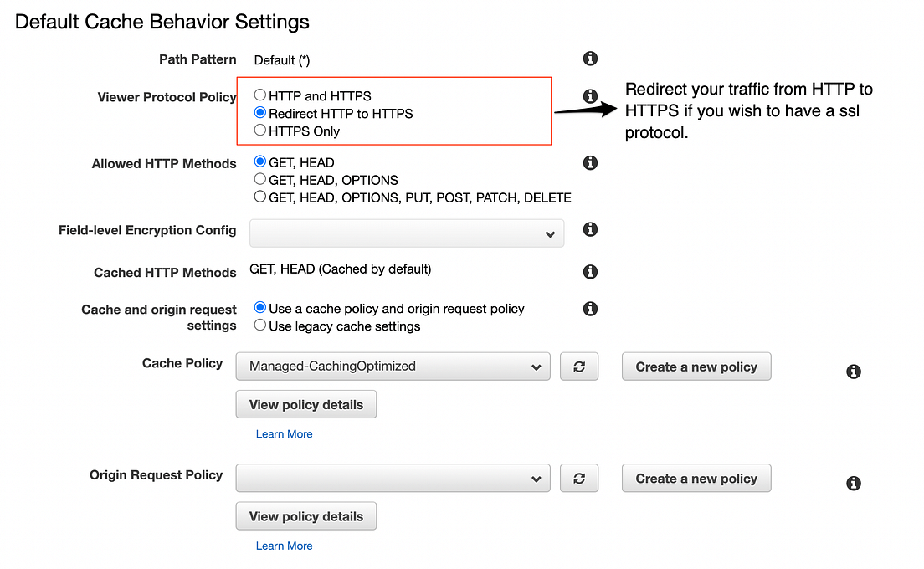Select HTTP and HTTPS viewer protocol
The image size is (924, 569).
(x=260, y=95)
